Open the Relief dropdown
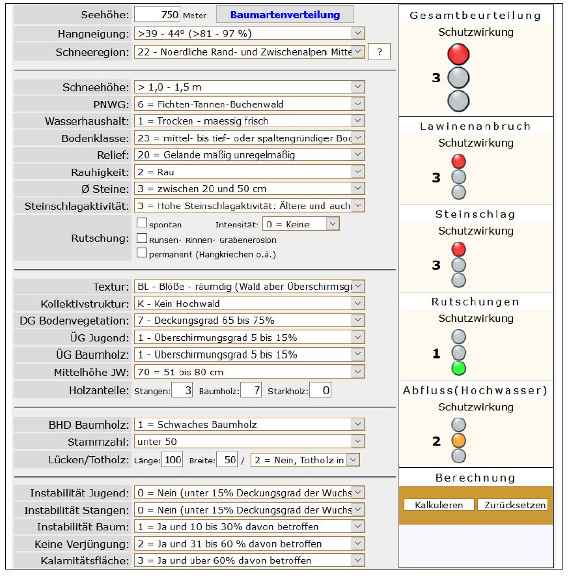Screen dimensions: 569x576 [249, 155]
